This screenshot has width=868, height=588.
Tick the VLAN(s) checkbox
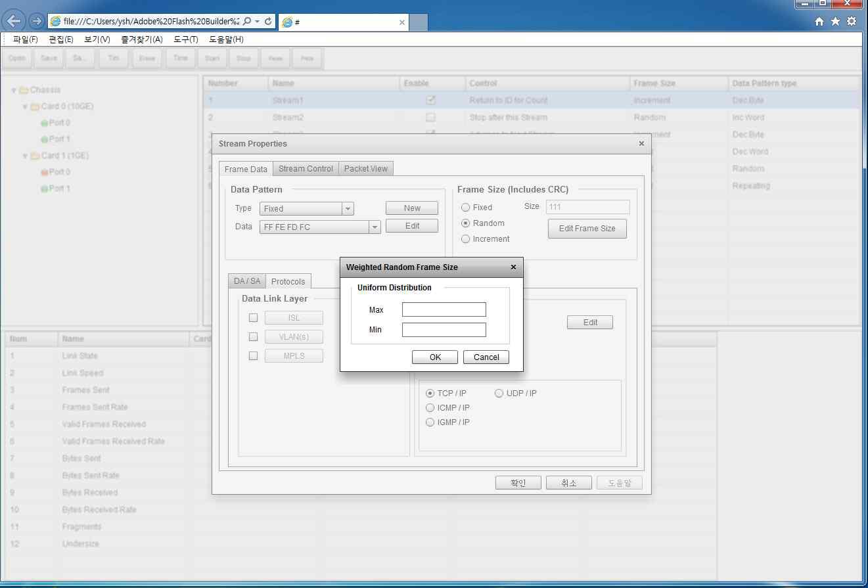[253, 337]
